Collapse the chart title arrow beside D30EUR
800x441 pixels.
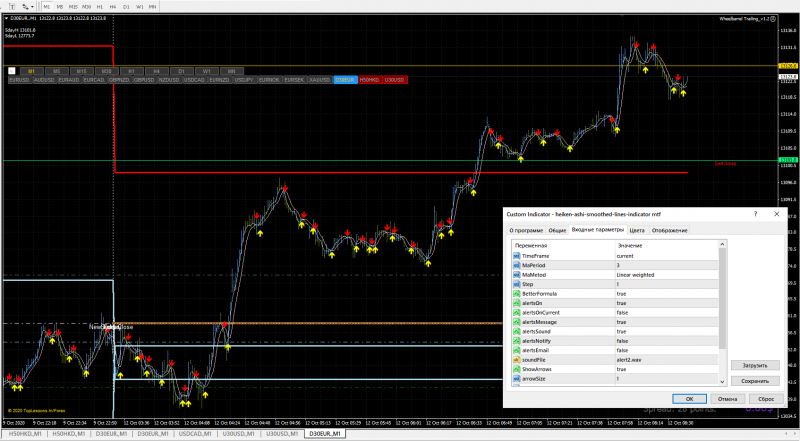[x=6, y=18]
